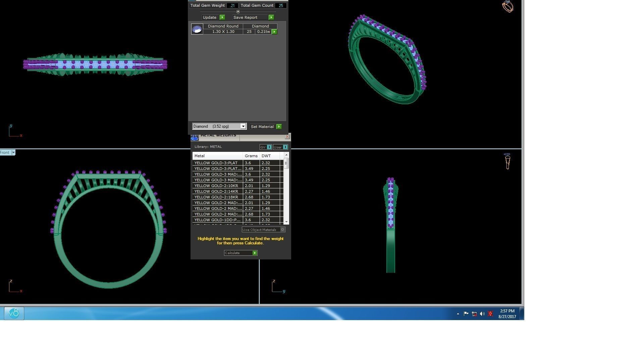Open the Front viewport dropdown arrow

13,153
